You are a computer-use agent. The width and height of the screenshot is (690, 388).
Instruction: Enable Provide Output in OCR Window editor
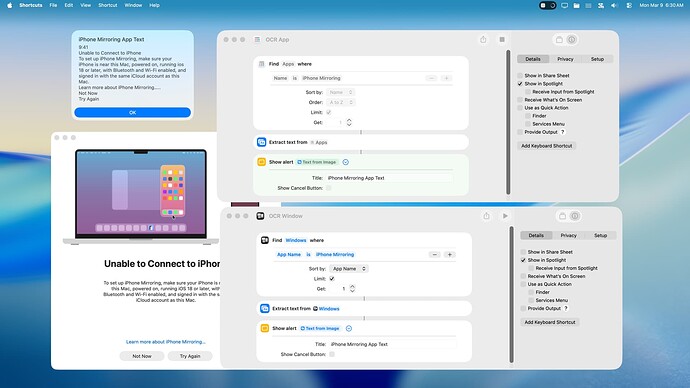(x=523, y=308)
